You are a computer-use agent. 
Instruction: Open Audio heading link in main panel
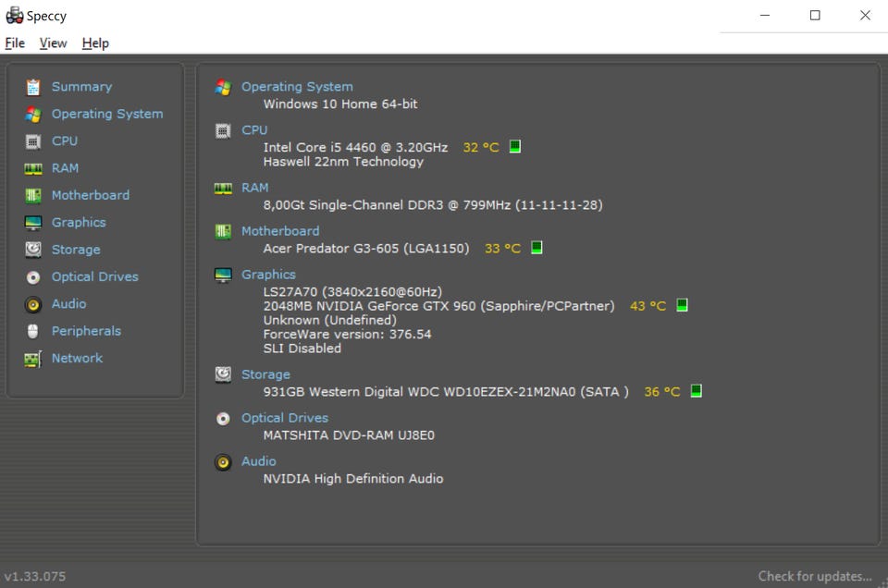tap(259, 461)
